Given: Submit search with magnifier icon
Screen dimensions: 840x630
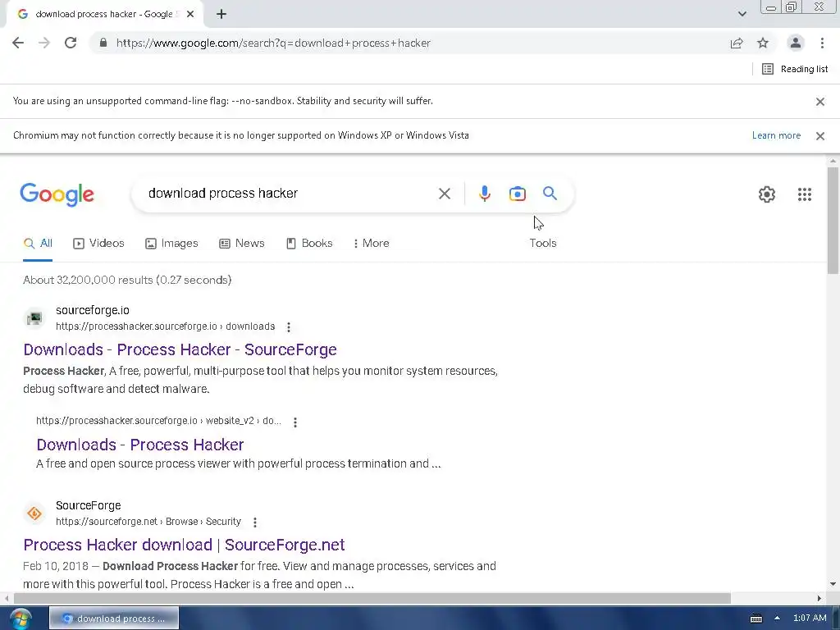Looking at the screenshot, I should coord(550,194).
